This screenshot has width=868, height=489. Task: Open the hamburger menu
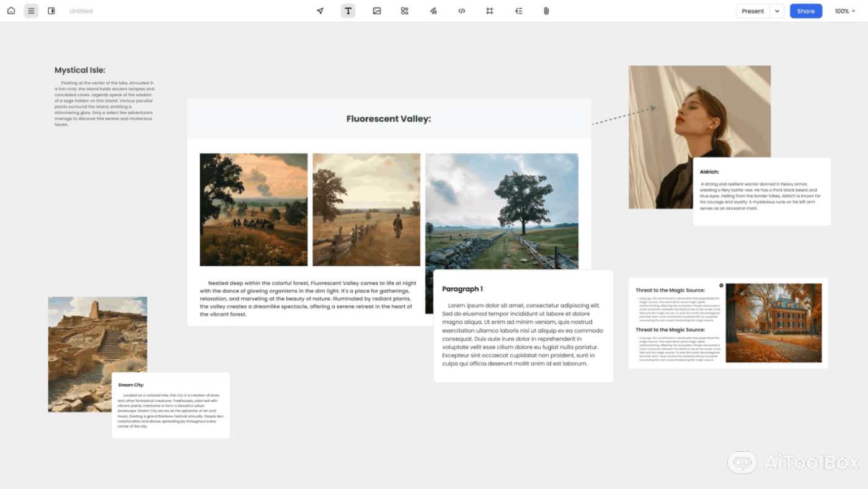tap(31, 11)
